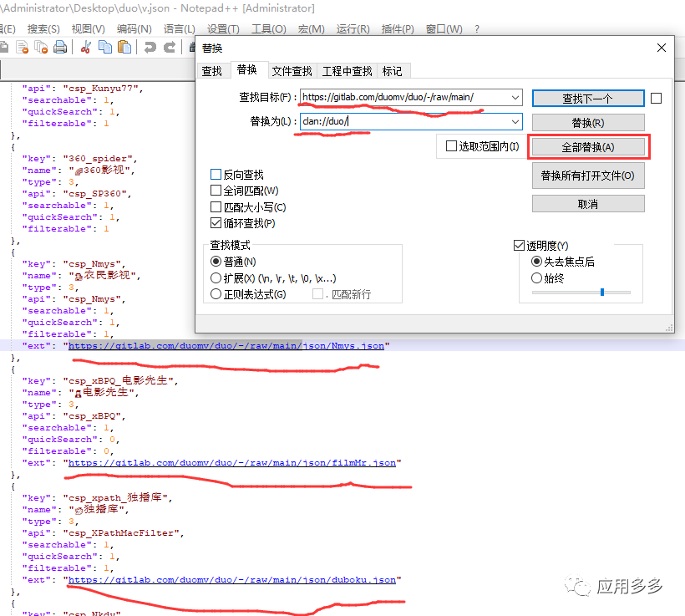Toggle the 匹配大小写 checkbox
This screenshot has height=616, width=685.
[216, 207]
